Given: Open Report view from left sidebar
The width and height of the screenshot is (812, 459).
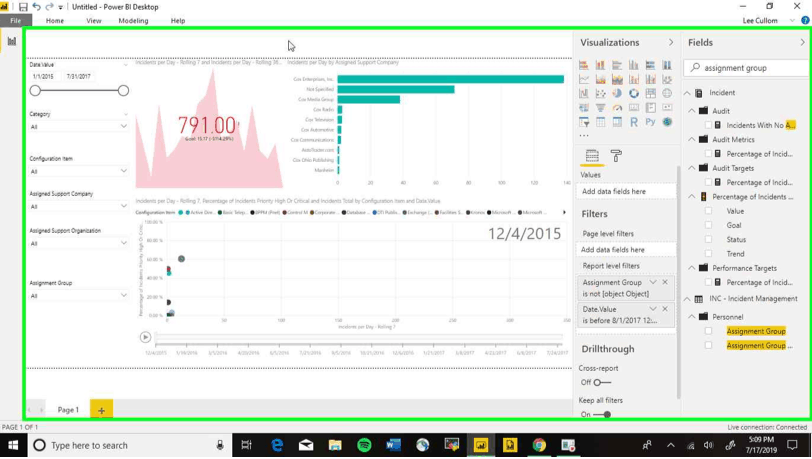Looking at the screenshot, I should pos(11,41).
